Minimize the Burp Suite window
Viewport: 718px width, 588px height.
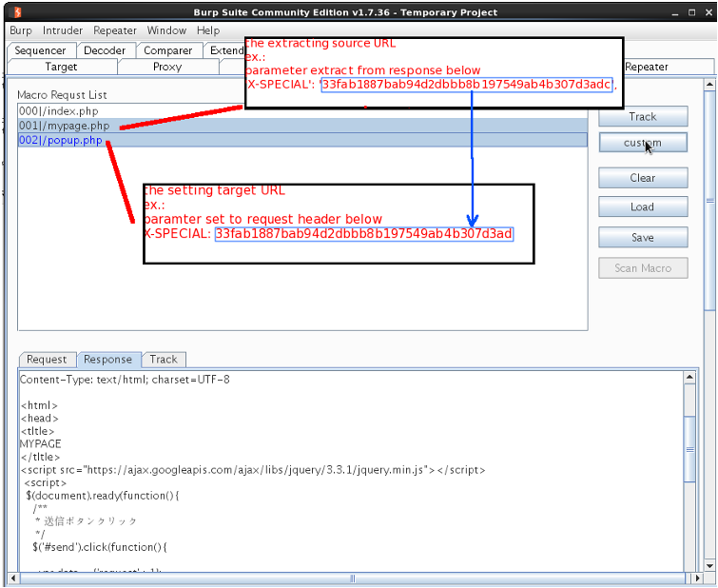pos(675,12)
